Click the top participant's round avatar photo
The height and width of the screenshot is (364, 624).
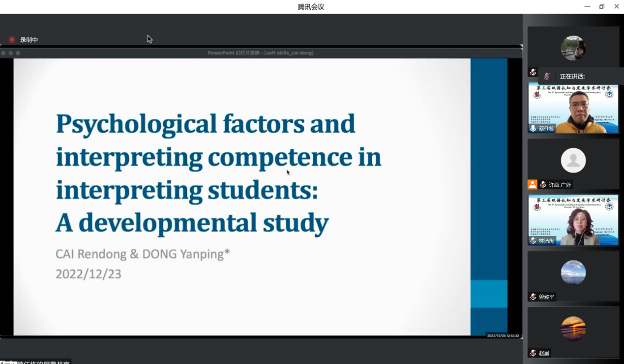(573, 48)
